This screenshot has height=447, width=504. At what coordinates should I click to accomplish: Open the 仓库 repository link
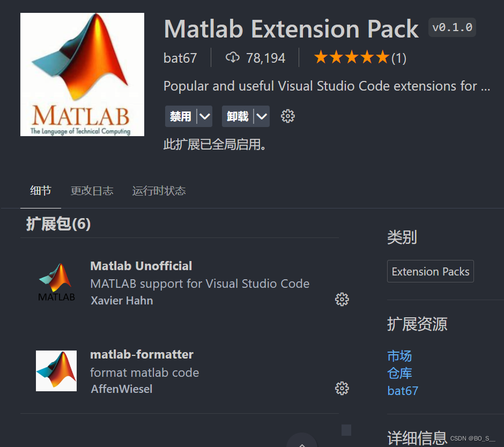(399, 374)
